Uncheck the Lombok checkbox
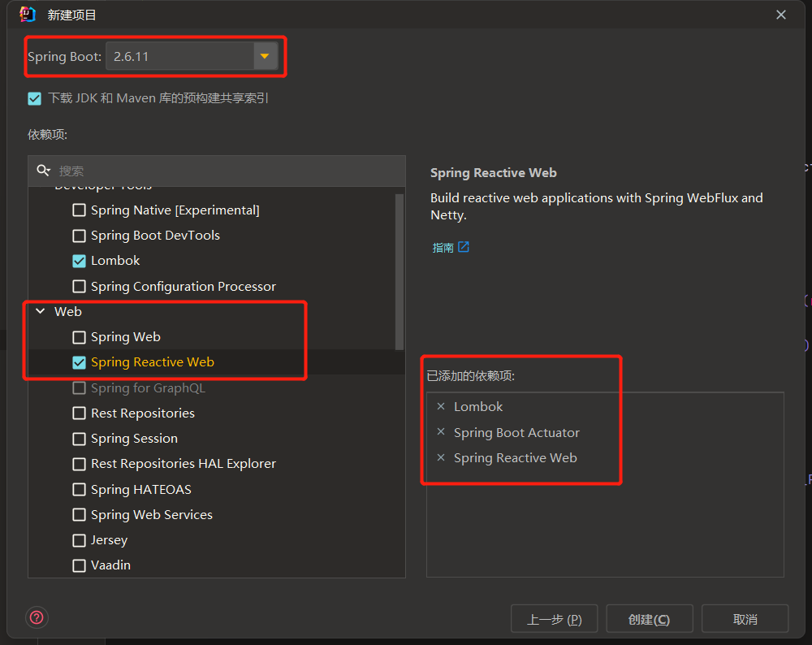This screenshot has height=645, width=812. [x=80, y=261]
